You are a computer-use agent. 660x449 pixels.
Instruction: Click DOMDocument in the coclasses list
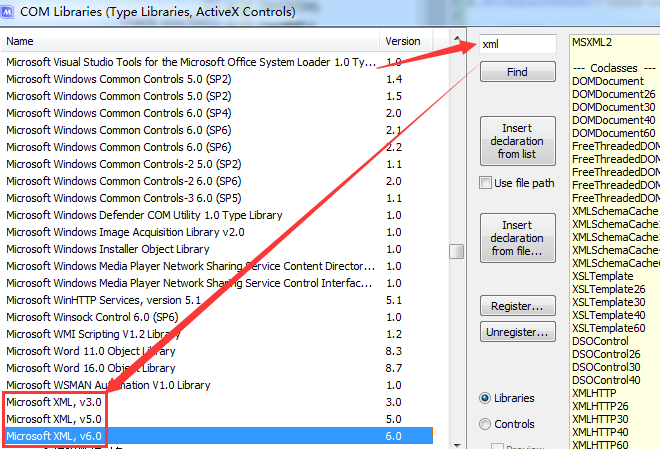[608, 81]
